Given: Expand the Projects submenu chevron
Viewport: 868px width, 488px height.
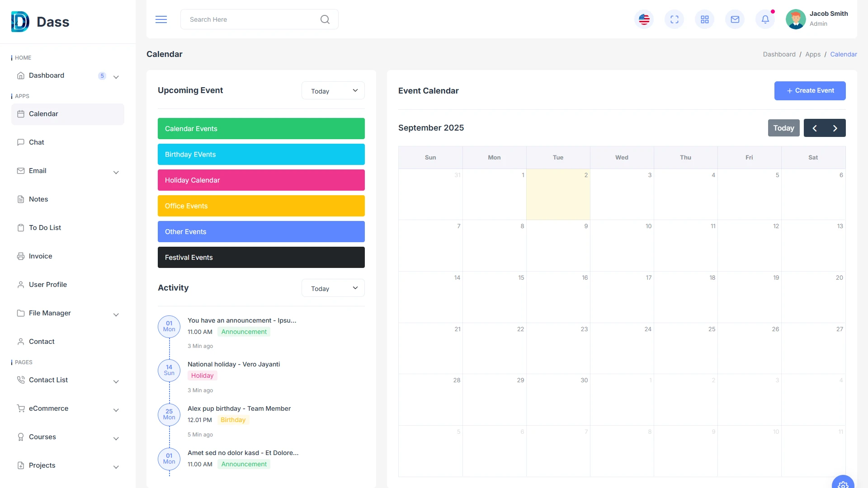Looking at the screenshot, I should point(116,467).
